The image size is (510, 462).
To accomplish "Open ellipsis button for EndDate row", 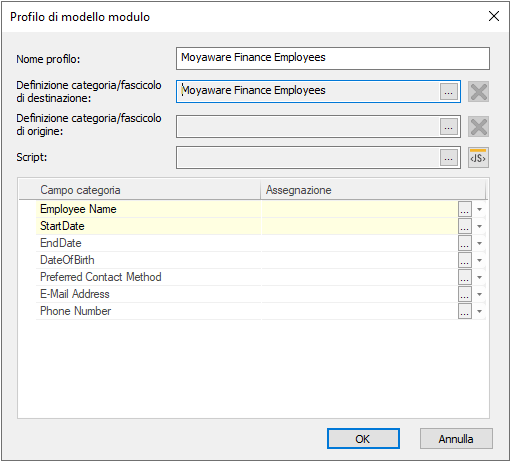I will pyautogui.click(x=465, y=243).
